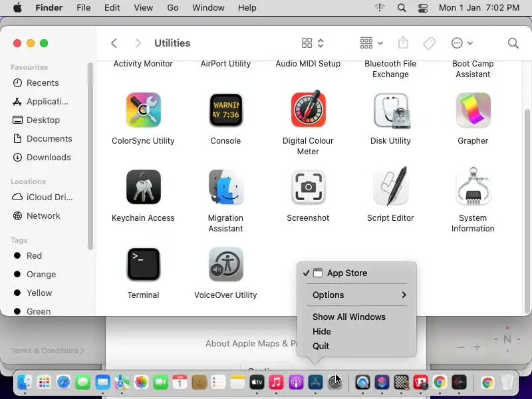Open Safari from the Dock
The height and width of the screenshot is (399, 532).
point(63,382)
